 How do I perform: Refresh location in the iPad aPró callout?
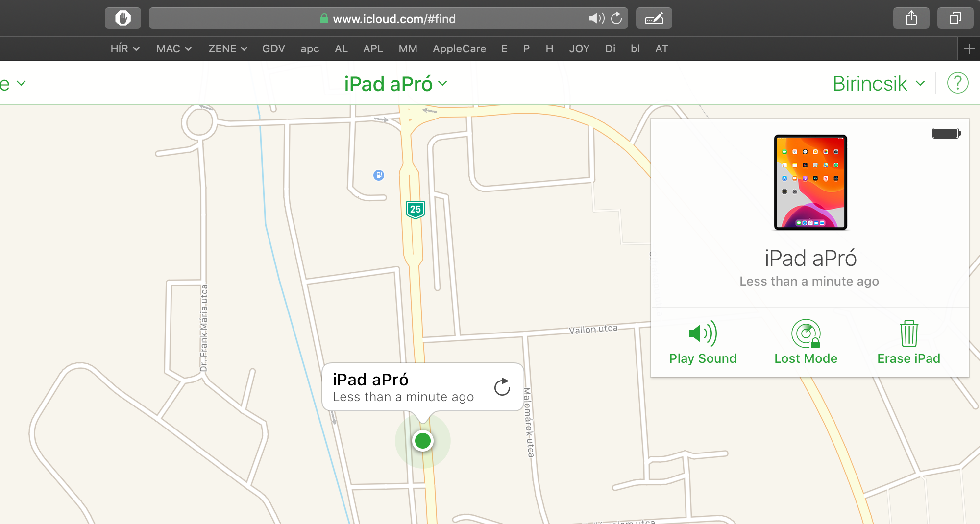tap(502, 387)
